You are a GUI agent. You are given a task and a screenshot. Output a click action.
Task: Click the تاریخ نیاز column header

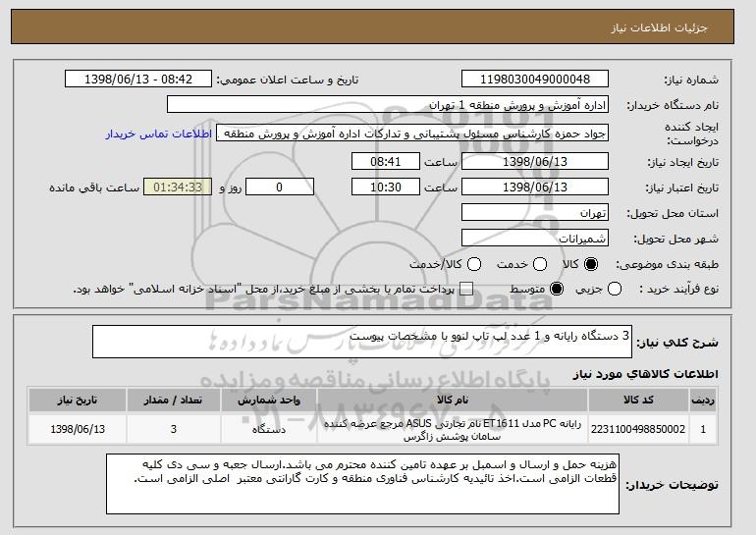click(x=78, y=401)
